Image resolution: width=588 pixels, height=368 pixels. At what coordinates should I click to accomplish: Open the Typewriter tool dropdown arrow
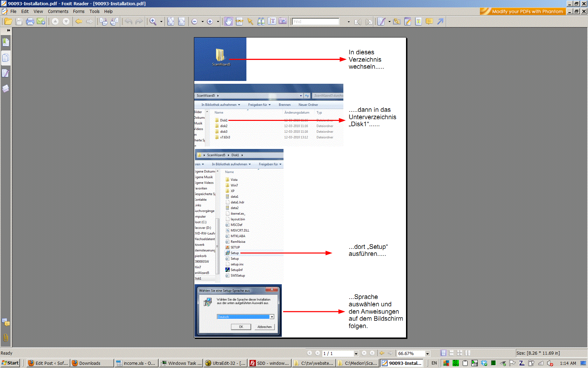389,22
